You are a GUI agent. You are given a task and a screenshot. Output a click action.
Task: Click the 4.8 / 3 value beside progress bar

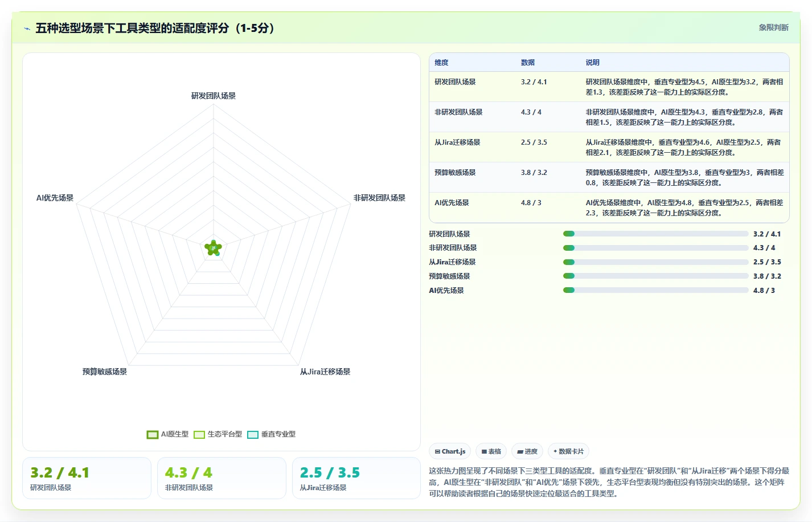point(764,291)
